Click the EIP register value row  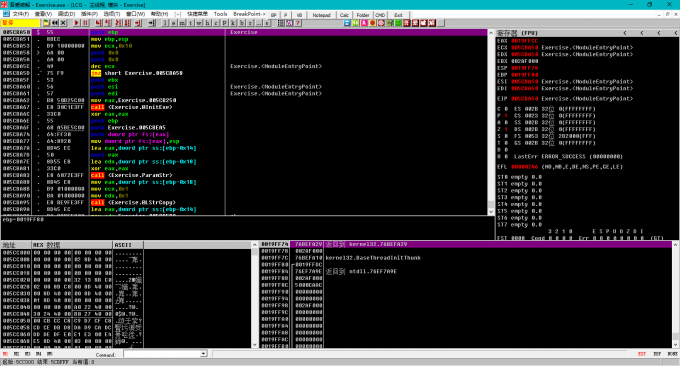565,98
